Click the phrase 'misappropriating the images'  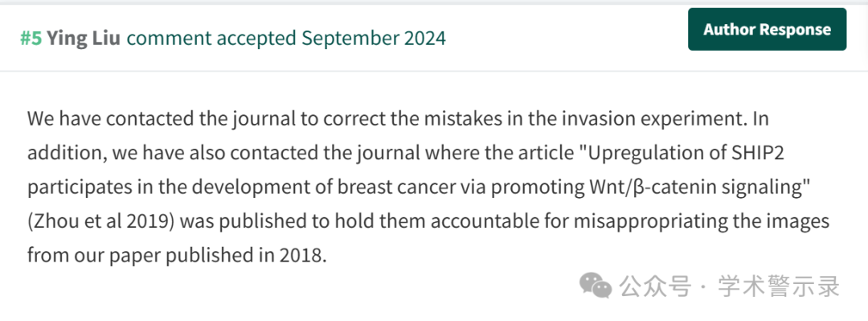[x=701, y=222]
